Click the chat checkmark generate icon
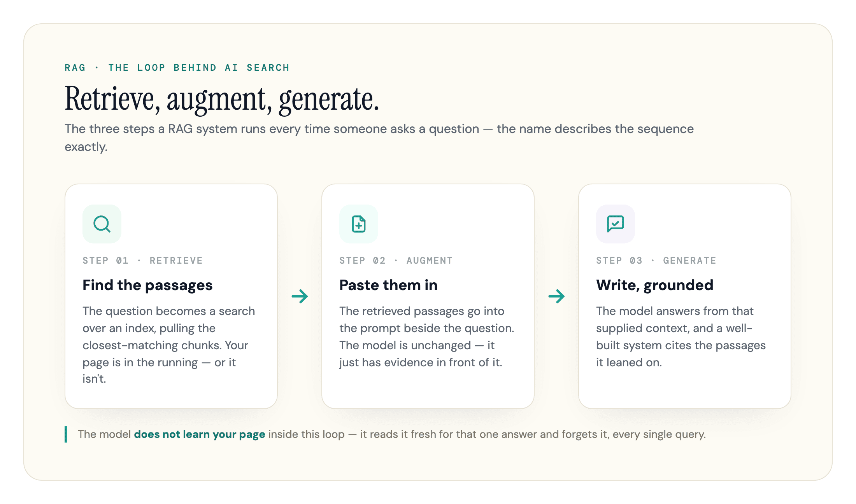 (616, 224)
